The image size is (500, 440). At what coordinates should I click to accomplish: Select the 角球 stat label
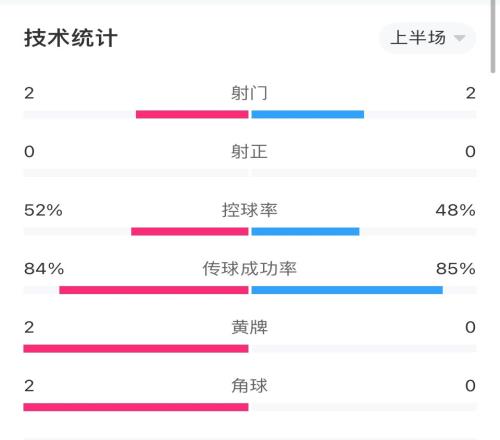click(x=249, y=386)
